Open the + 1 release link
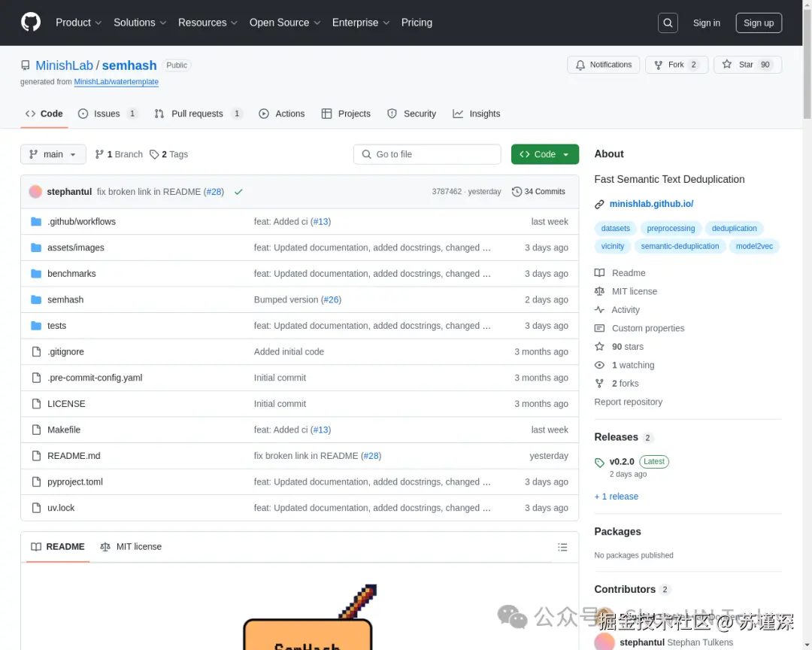 pyautogui.click(x=617, y=497)
